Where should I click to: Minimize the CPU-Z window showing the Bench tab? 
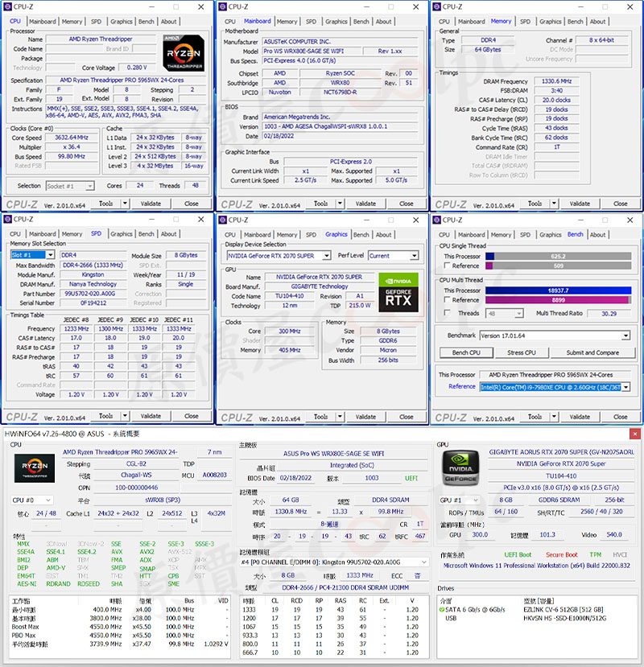(x=581, y=220)
